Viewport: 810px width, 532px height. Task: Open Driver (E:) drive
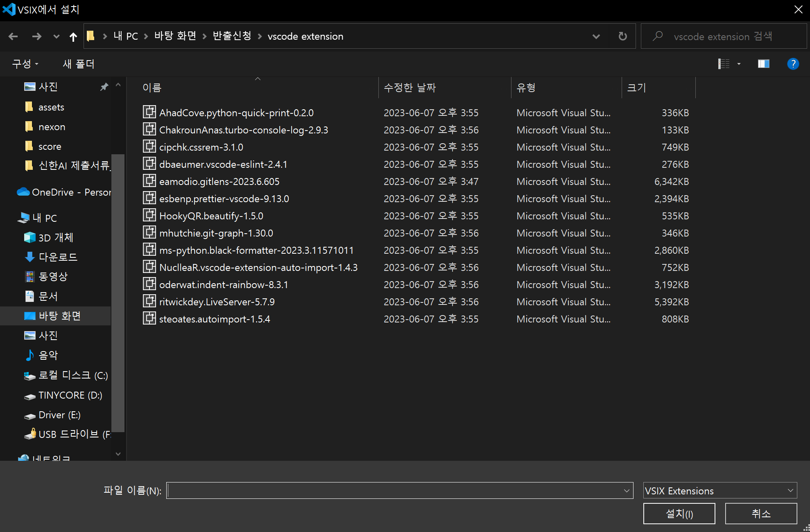59,415
